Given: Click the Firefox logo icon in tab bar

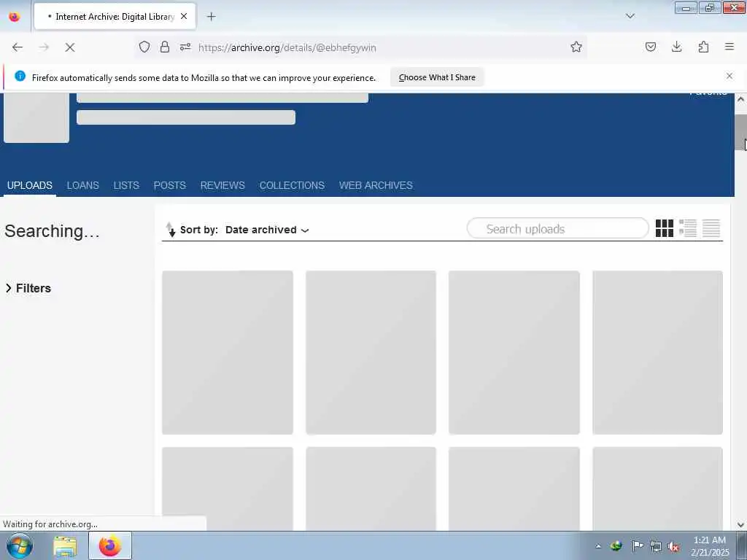Looking at the screenshot, I should pos(15,17).
